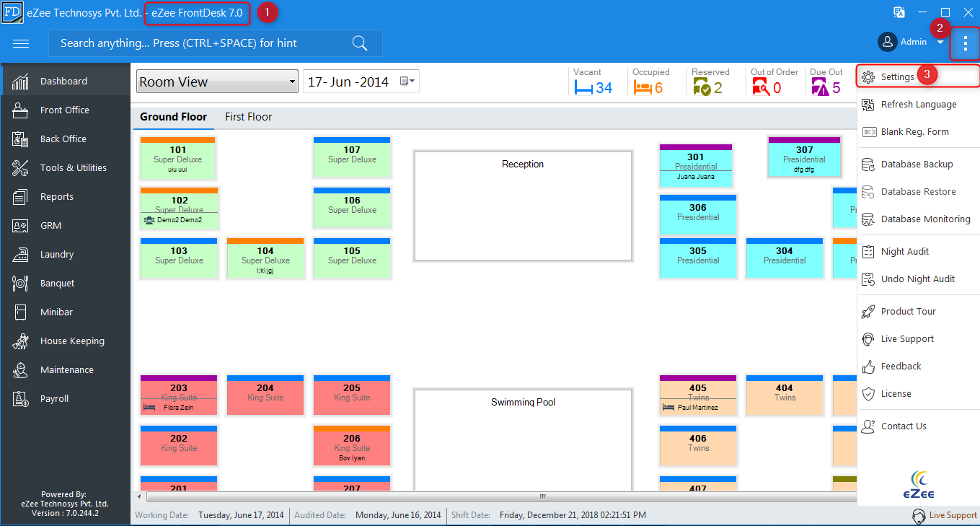Select room 203 Flora Zein
The width and height of the screenshot is (980, 526).
[x=179, y=395]
